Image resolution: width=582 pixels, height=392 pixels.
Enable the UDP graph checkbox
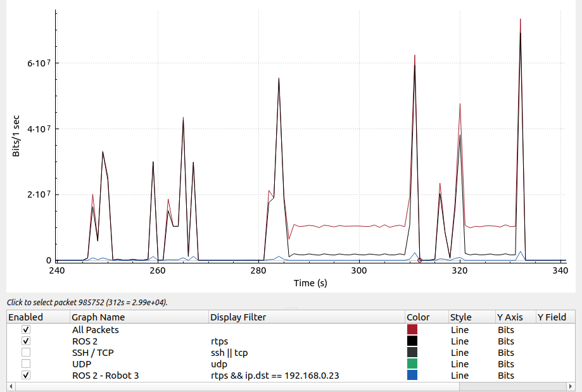click(26, 364)
